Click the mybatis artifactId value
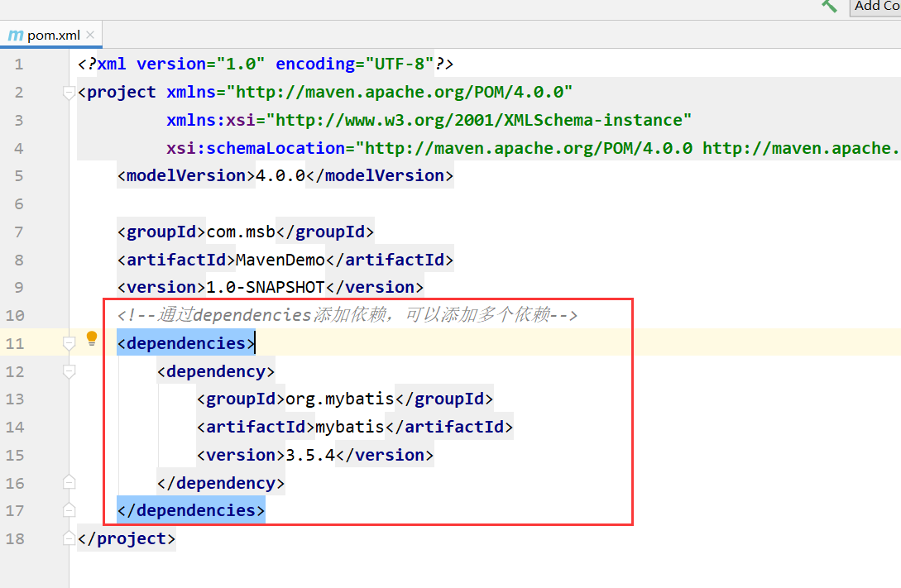The width and height of the screenshot is (901, 588). [350, 428]
